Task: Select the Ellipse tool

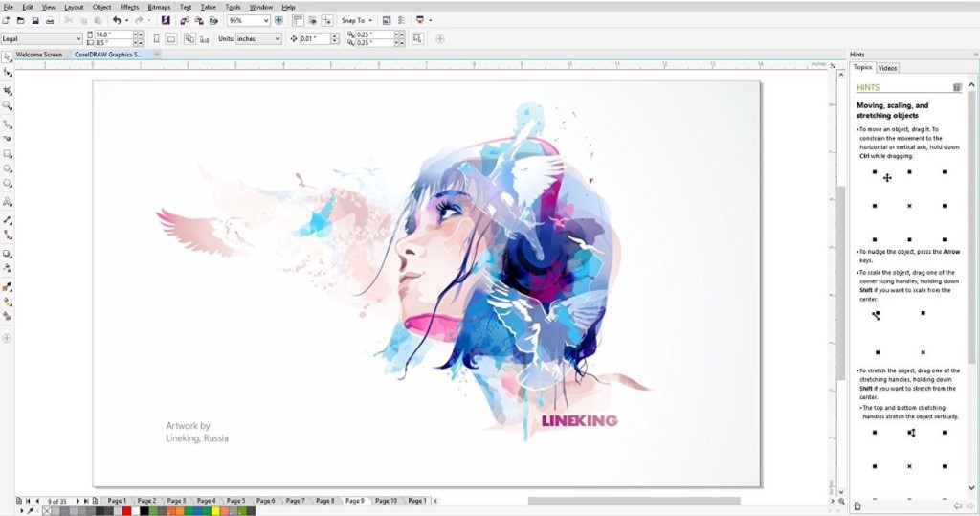Action: pyautogui.click(x=7, y=168)
